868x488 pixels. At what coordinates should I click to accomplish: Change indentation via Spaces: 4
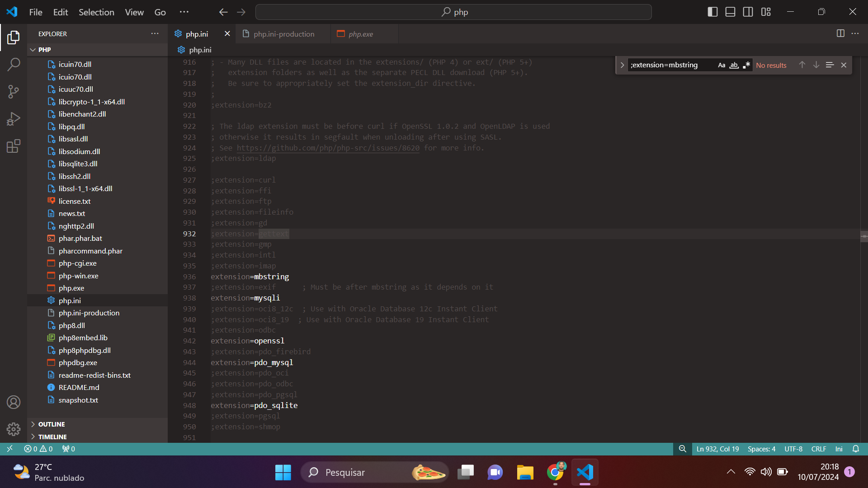(761, 449)
